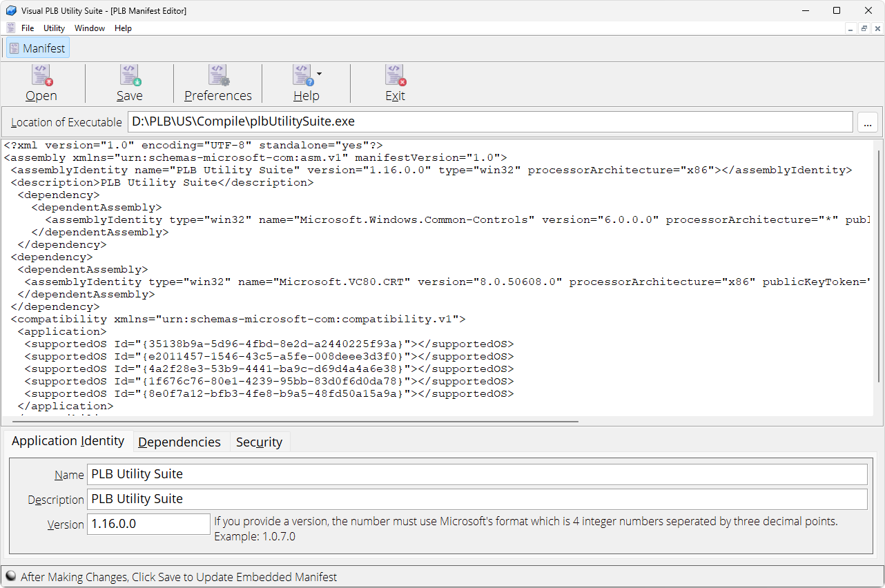Click the Example: 1.0.7.0 text
Screen dimensions: 885x588
[255, 536]
